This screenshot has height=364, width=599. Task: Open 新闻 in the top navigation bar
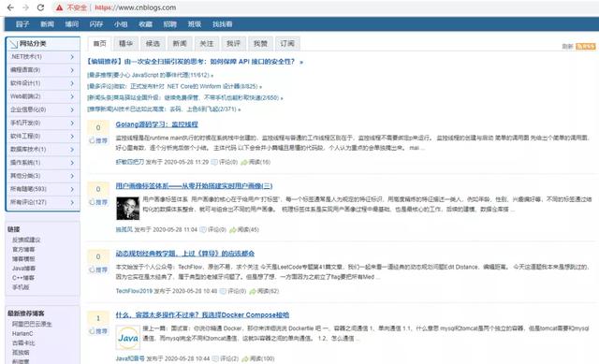coord(47,24)
